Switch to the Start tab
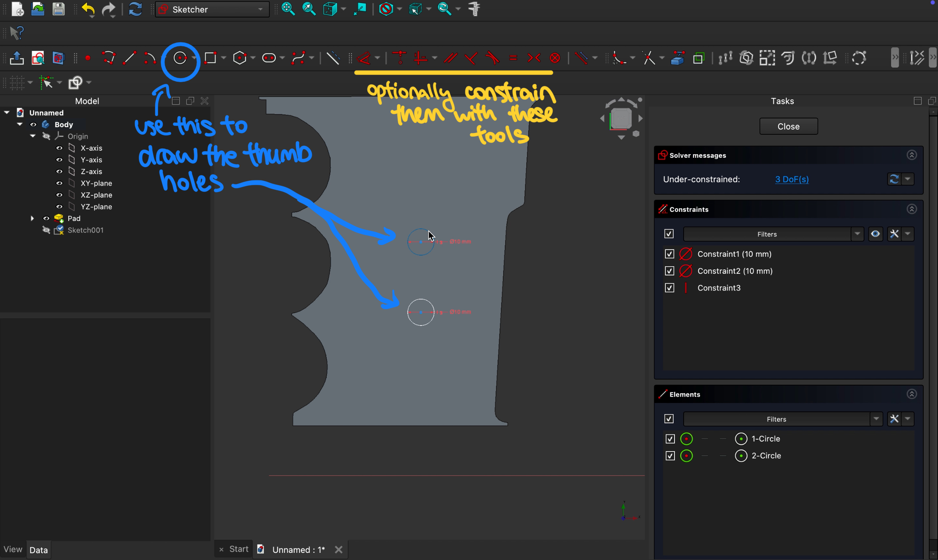The image size is (938, 560). tap(238, 549)
